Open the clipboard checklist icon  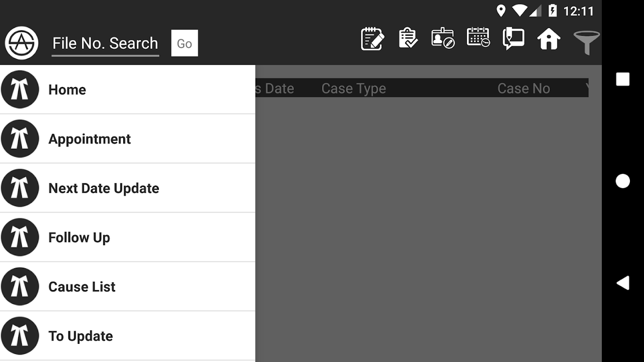point(408,39)
